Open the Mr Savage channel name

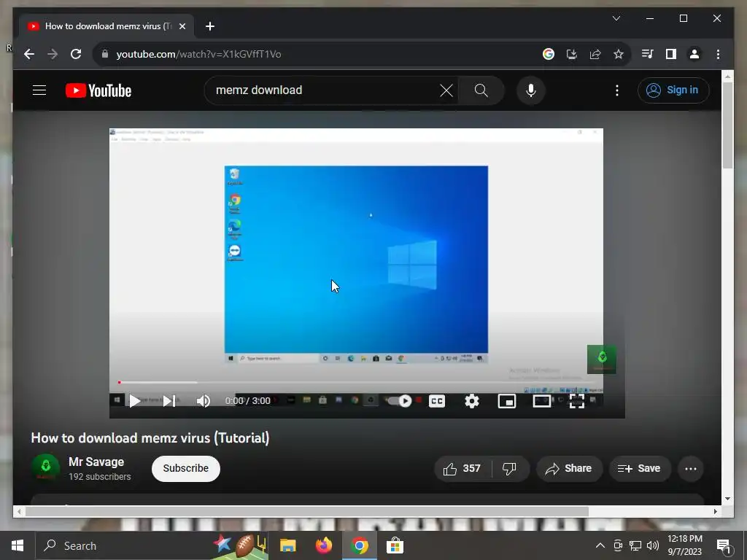tap(96, 462)
